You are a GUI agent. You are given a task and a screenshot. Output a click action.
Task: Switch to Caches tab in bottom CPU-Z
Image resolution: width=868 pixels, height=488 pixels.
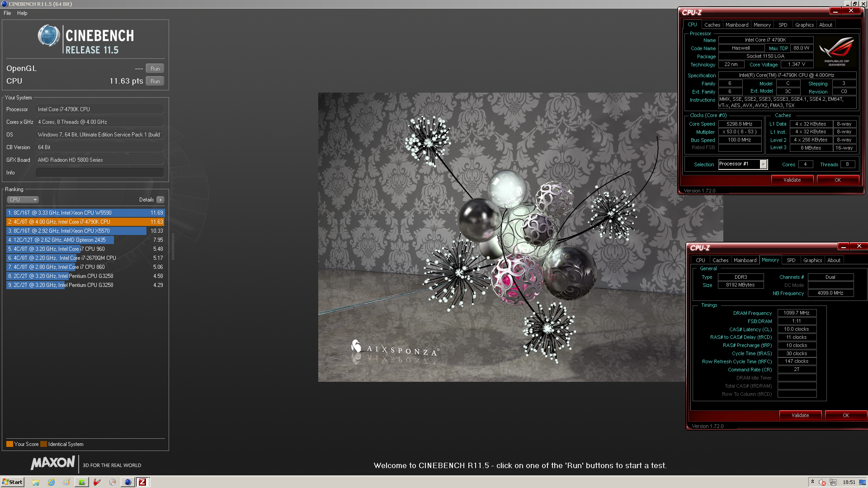pyautogui.click(x=720, y=260)
